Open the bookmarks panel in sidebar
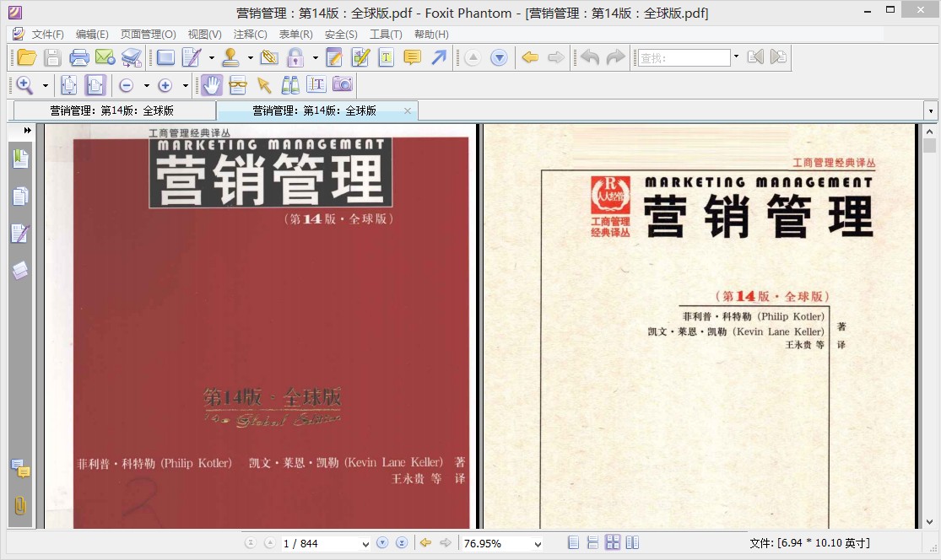The width and height of the screenshot is (941, 560). [20, 159]
